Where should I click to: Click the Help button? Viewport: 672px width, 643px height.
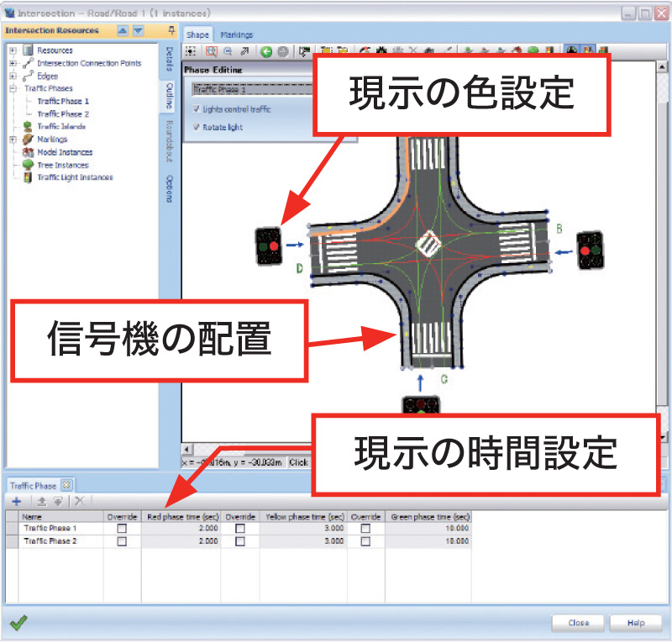click(636, 623)
